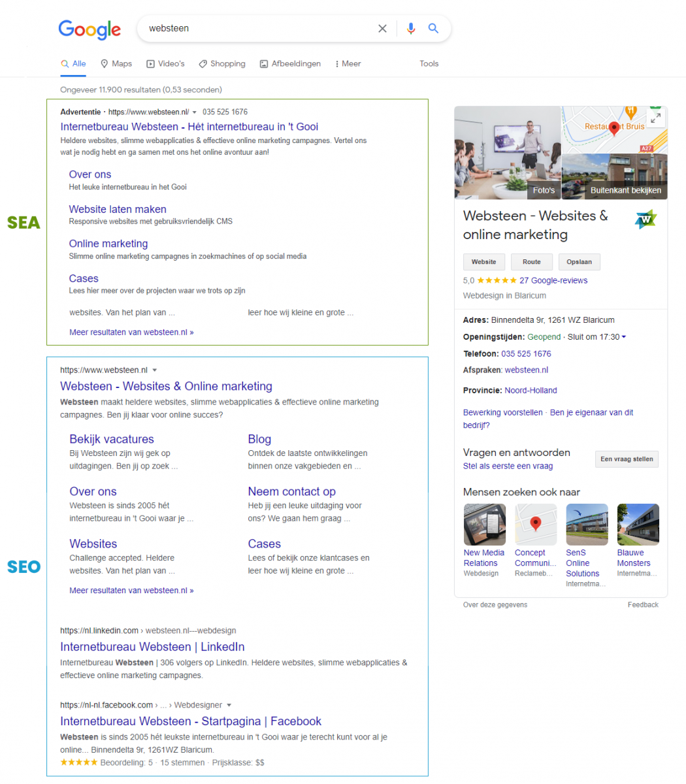The width and height of the screenshot is (686, 784).
Task: Select the Alle tab
Action: pyautogui.click(x=73, y=64)
